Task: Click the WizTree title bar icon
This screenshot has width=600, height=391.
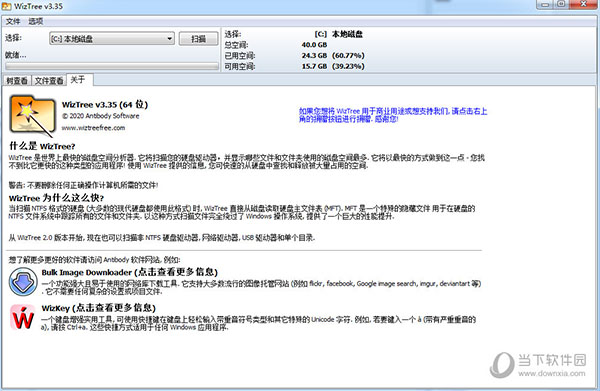Action: 7,6
